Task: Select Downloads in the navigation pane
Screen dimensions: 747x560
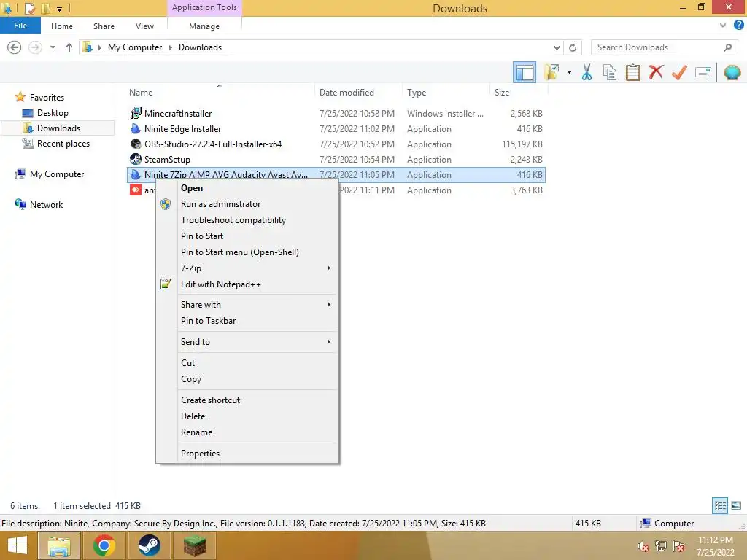Action: click(x=58, y=128)
